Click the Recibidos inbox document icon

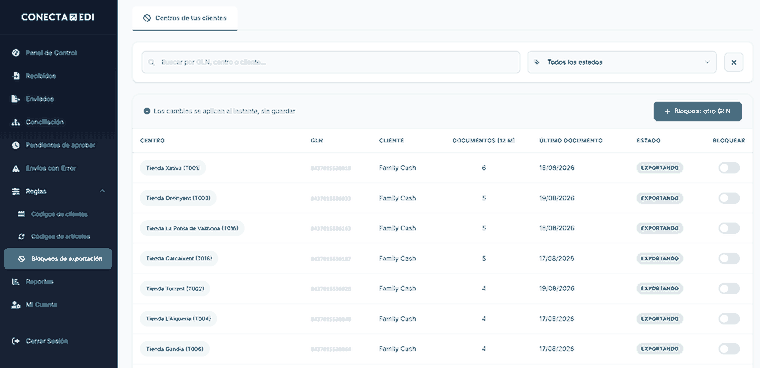pos(16,76)
